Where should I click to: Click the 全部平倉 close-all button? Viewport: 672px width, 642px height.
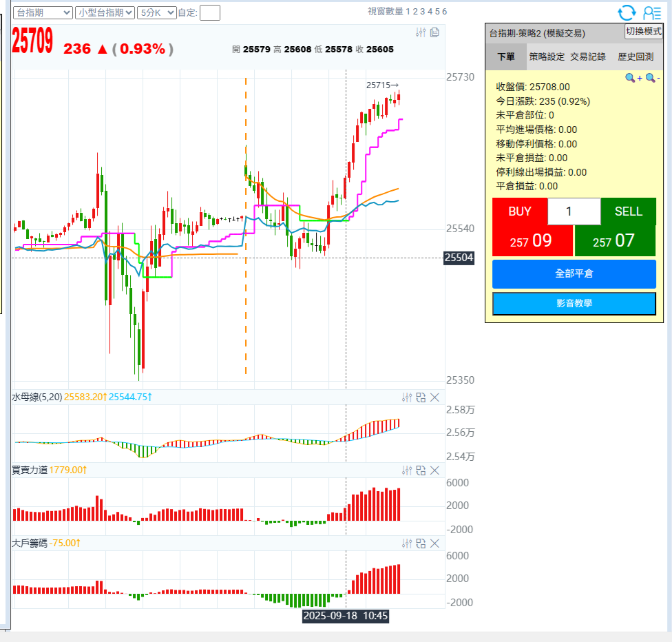pos(574,273)
